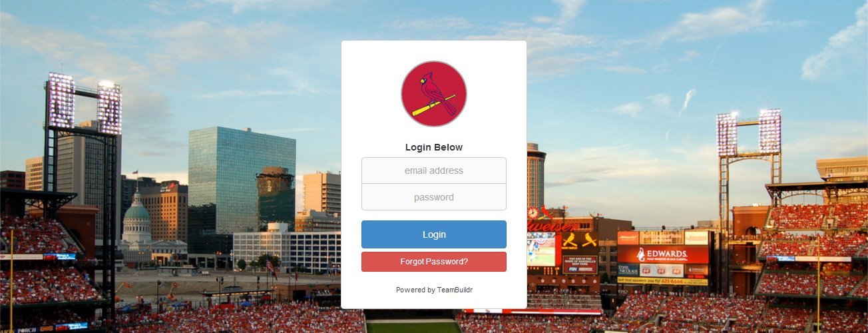This screenshot has width=868, height=333.
Task: Click the blue glass skyscraper
Action: pyautogui.click(x=242, y=180)
